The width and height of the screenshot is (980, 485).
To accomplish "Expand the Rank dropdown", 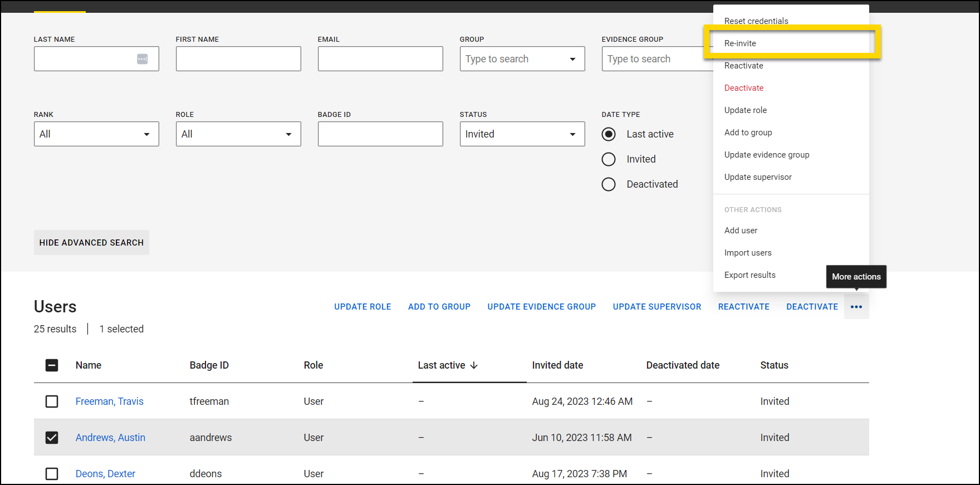I will point(96,134).
